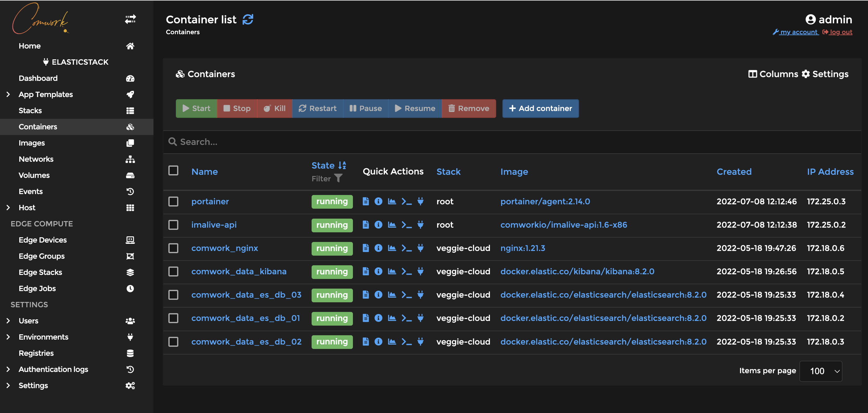This screenshot has width=868, height=413.
Task: Open the table Settings menu
Action: click(825, 74)
